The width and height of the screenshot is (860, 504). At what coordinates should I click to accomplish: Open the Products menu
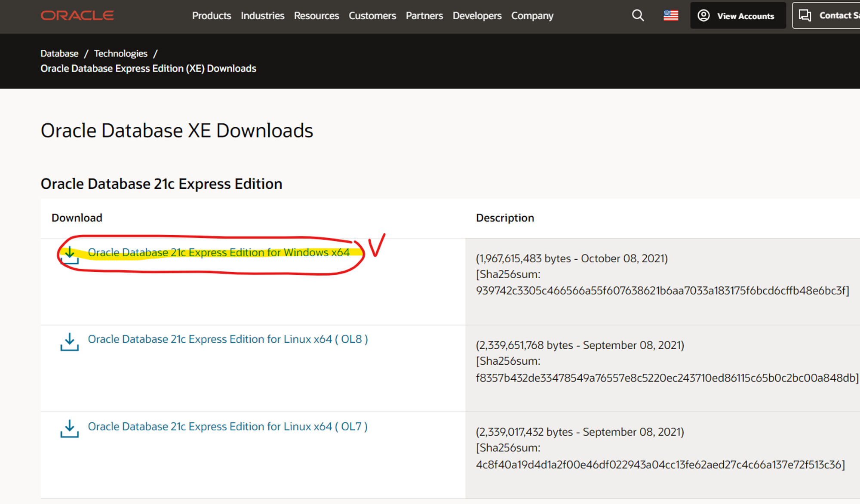(x=212, y=15)
